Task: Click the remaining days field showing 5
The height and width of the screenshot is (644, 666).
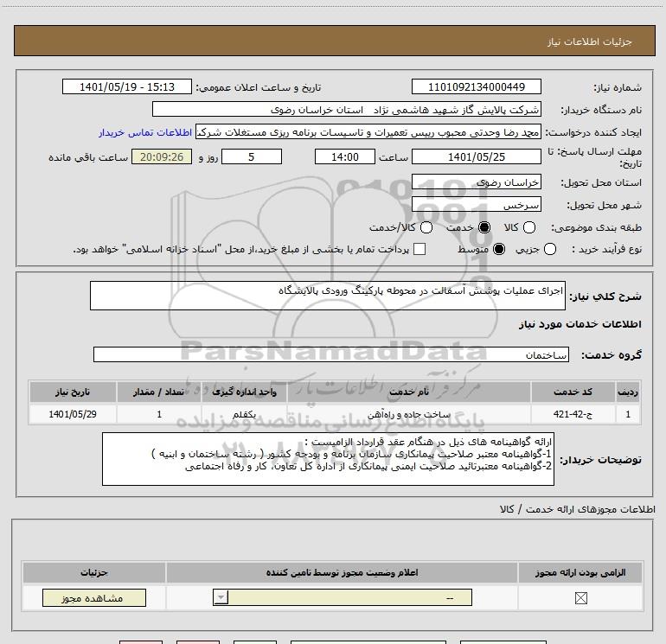Action: (252, 156)
